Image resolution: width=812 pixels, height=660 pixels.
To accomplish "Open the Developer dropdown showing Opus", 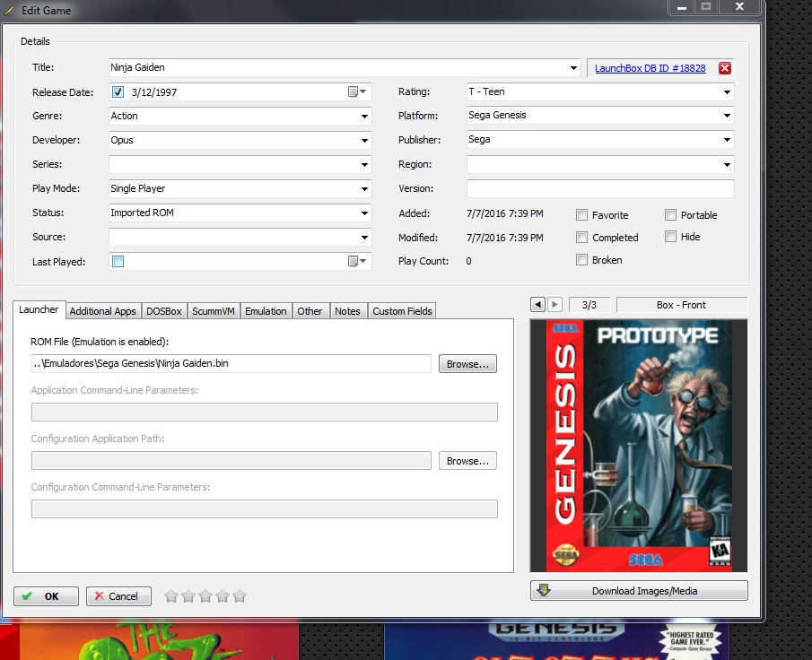I will (x=364, y=140).
